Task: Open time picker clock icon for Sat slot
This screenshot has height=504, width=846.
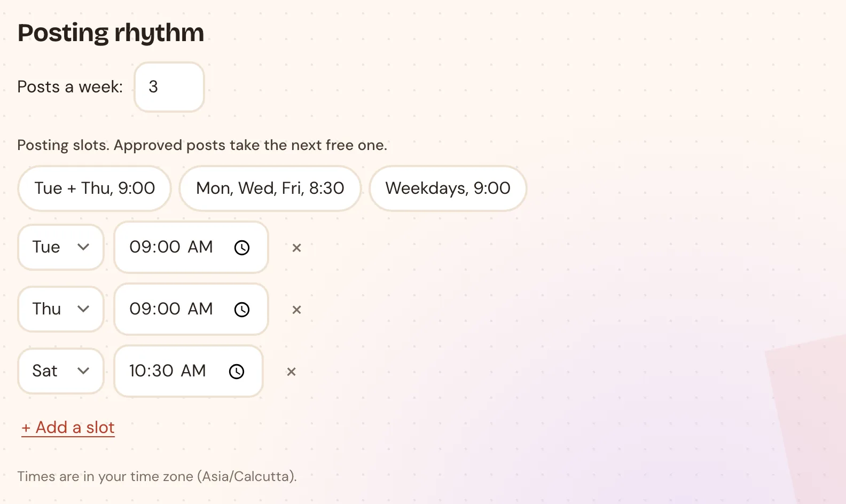Action: 237,372
